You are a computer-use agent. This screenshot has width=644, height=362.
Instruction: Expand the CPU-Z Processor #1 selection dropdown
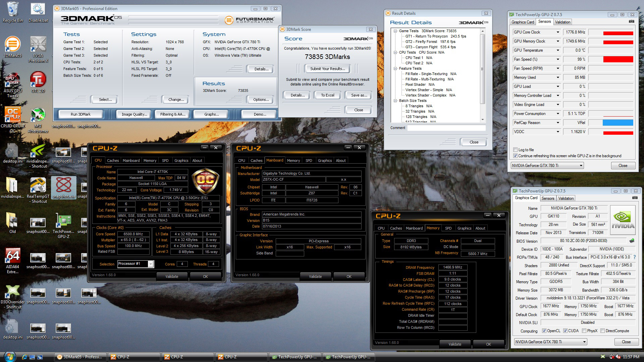click(x=151, y=264)
